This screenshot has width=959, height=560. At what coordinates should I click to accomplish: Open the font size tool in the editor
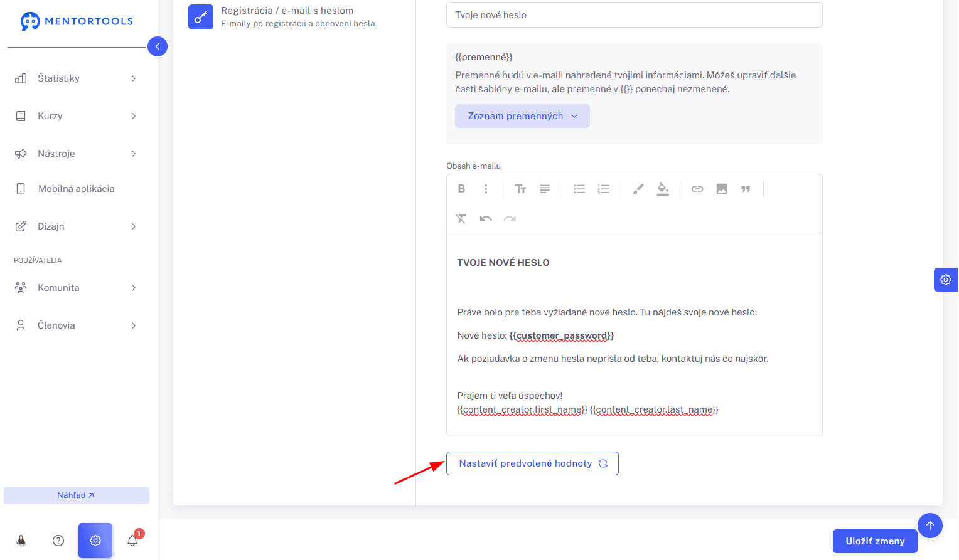[x=520, y=189]
